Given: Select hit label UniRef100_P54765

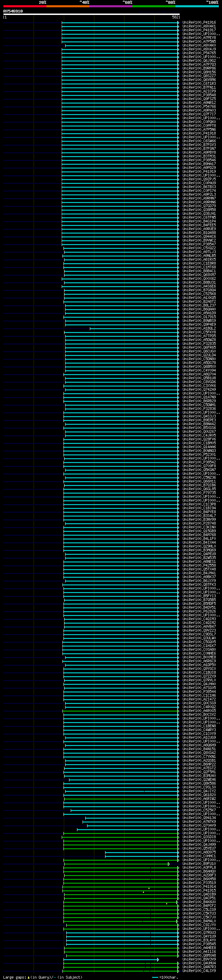Looking at the screenshot, I should coord(199,53).
